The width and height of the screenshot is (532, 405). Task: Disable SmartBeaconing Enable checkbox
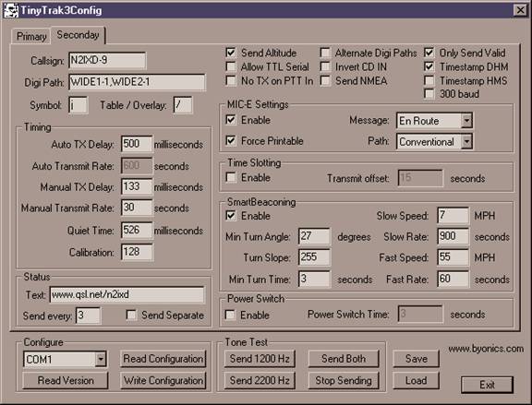(231, 216)
